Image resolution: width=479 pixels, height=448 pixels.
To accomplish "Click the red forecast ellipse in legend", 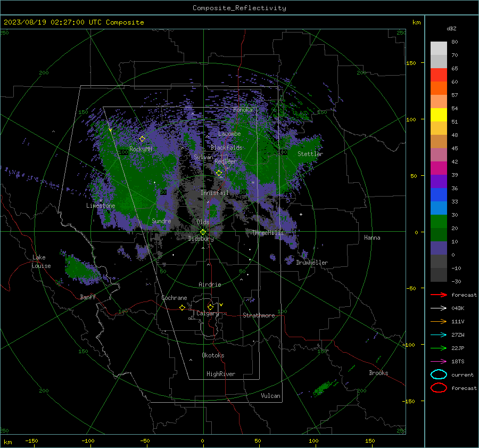I will [439, 388].
